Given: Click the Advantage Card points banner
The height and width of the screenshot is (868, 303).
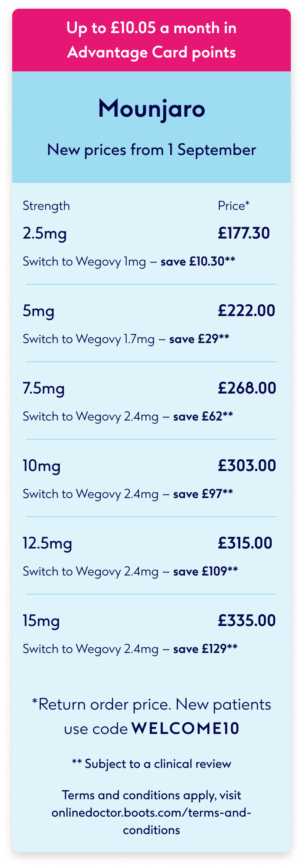Looking at the screenshot, I should pos(151,40).
